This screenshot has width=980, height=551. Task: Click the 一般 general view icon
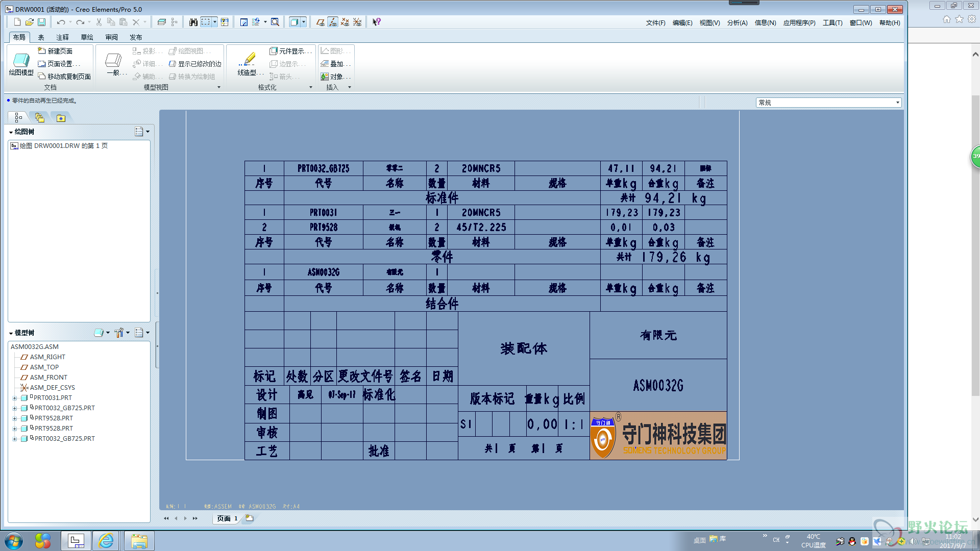click(113, 60)
